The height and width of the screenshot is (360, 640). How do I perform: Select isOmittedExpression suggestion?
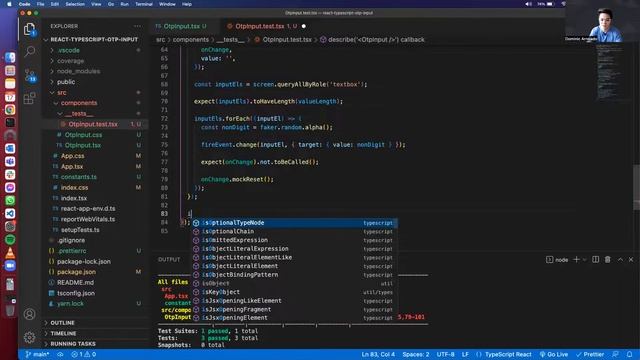click(x=294, y=240)
